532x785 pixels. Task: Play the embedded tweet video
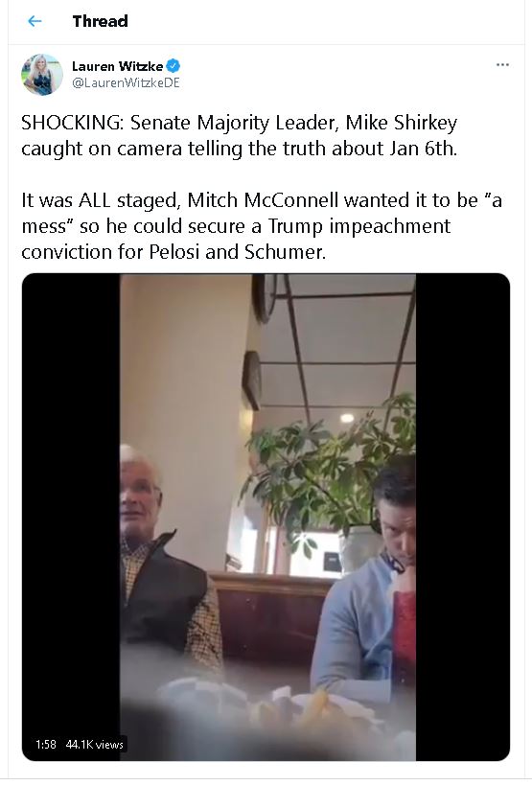(266, 518)
